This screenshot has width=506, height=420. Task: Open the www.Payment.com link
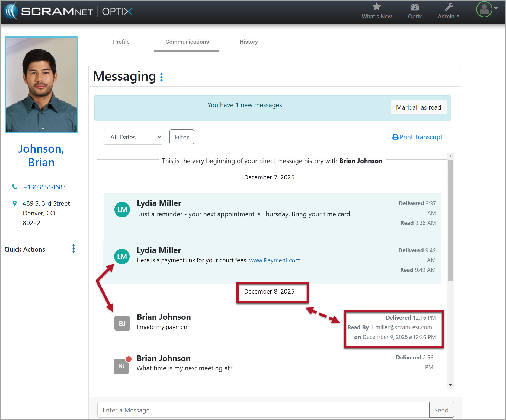tap(274, 260)
